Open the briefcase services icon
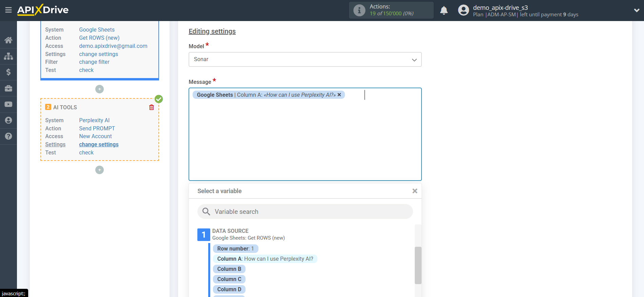Image resolution: width=644 pixels, height=297 pixels. [8, 88]
